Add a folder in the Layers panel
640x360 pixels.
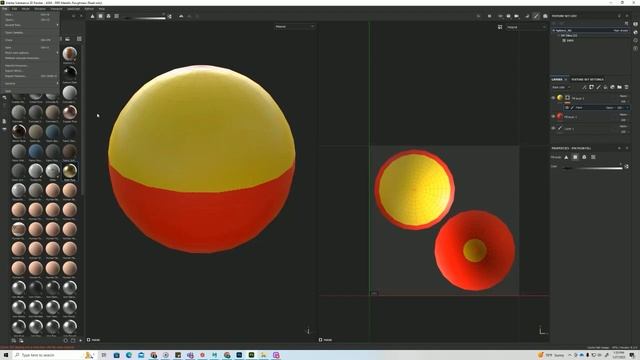[619, 87]
